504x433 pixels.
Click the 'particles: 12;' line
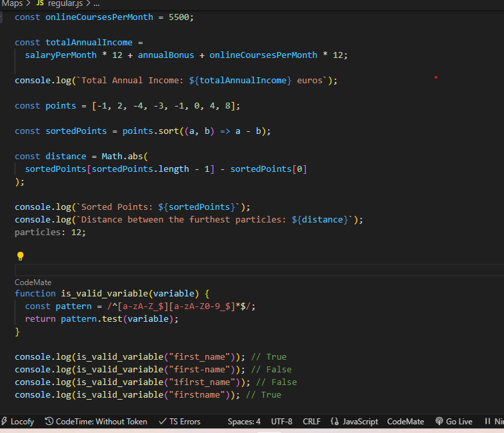pyautogui.click(x=50, y=232)
